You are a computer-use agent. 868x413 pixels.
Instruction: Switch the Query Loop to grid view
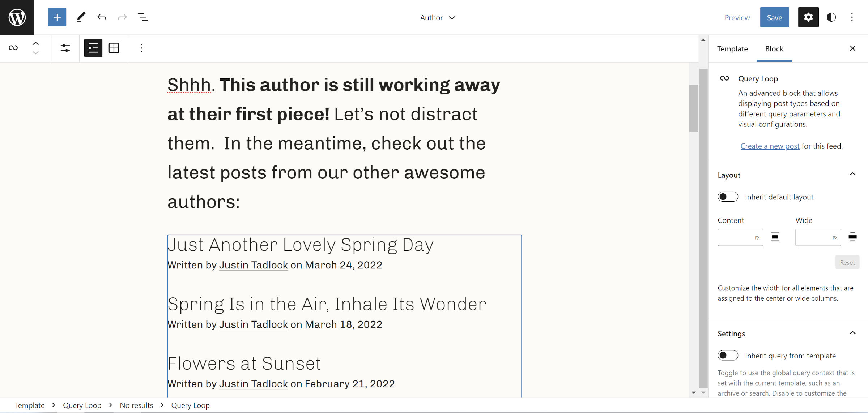tap(114, 48)
